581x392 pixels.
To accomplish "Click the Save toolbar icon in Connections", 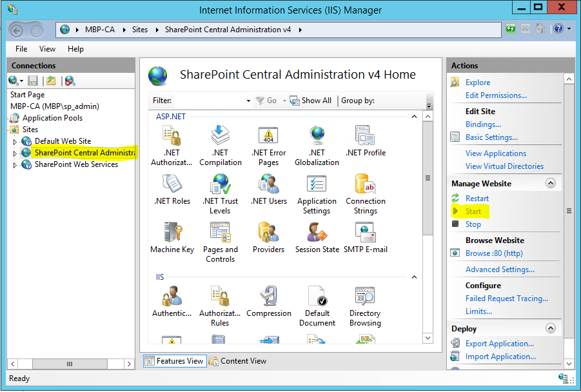I will click(33, 81).
